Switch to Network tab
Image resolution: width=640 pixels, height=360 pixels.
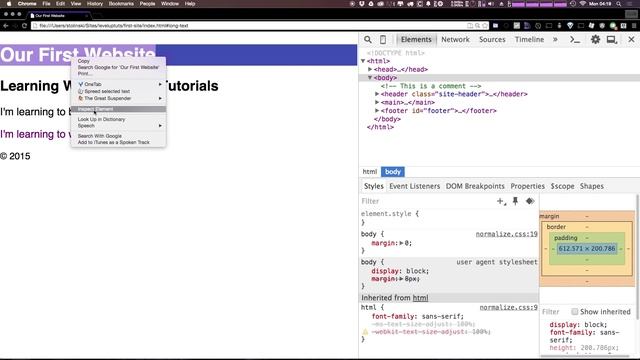click(455, 40)
